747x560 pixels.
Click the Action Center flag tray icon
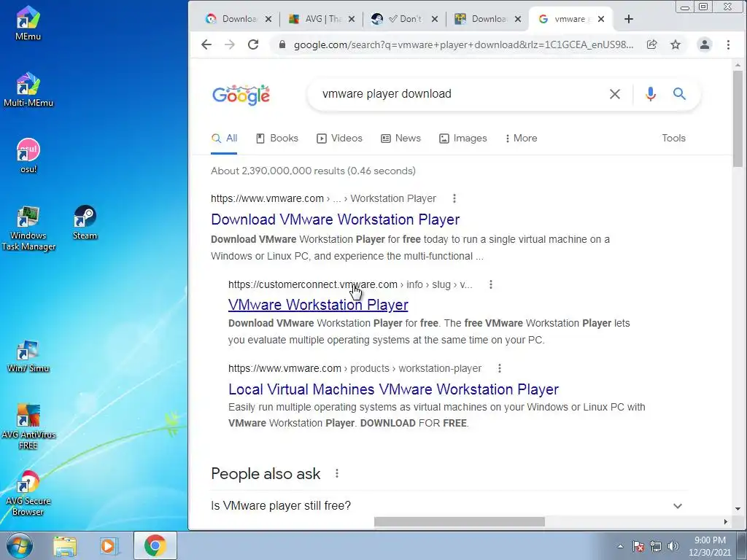638,546
